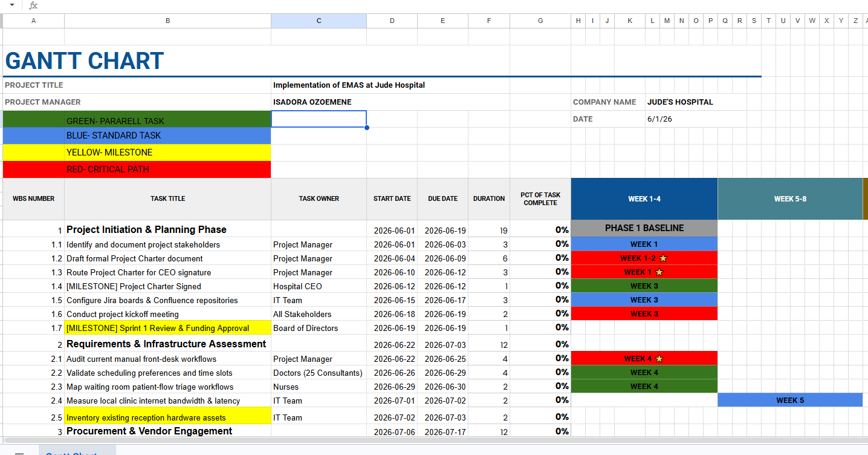Select the "PCT OF TASK COMPLETE" heading
This screenshot has height=455, width=868.
click(540, 199)
